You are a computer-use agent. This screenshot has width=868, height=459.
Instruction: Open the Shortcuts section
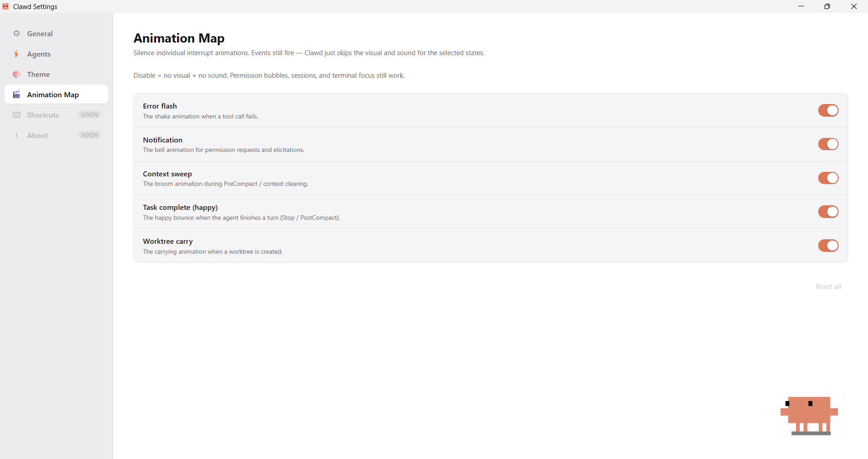click(x=56, y=115)
